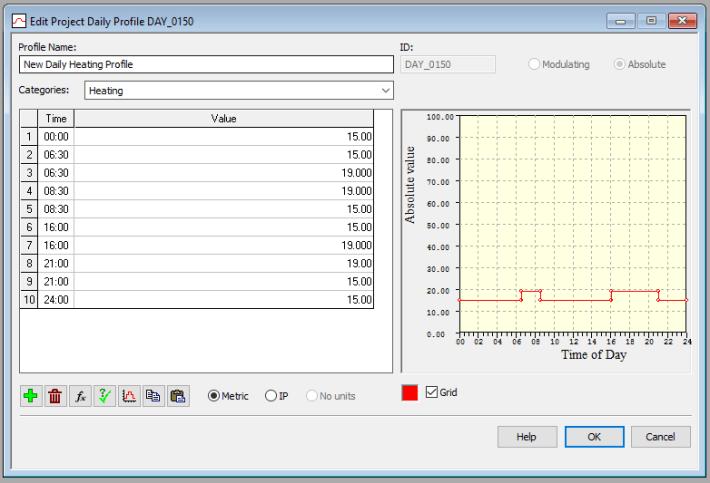Disable the Grid checkbox
710x483 pixels.
click(433, 392)
